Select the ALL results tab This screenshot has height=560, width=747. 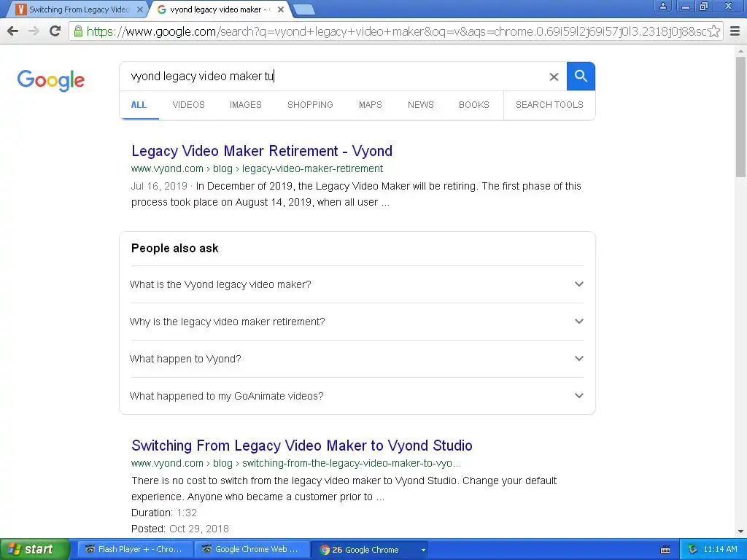coord(139,105)
